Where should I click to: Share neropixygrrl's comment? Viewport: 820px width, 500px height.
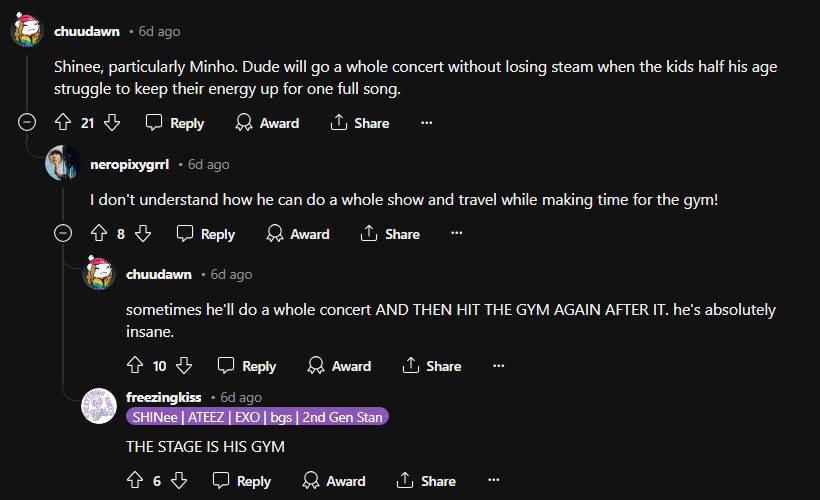tap(390, 234)
